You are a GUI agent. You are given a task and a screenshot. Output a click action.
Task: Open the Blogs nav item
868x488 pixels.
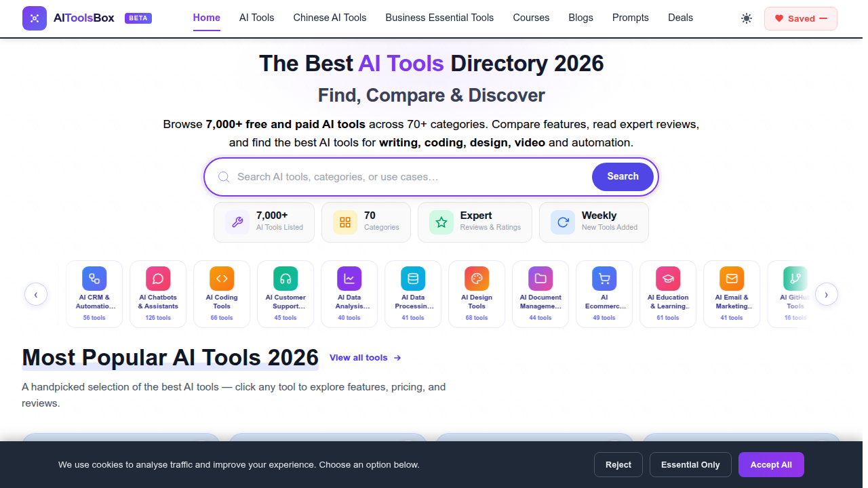coord(581,18)
